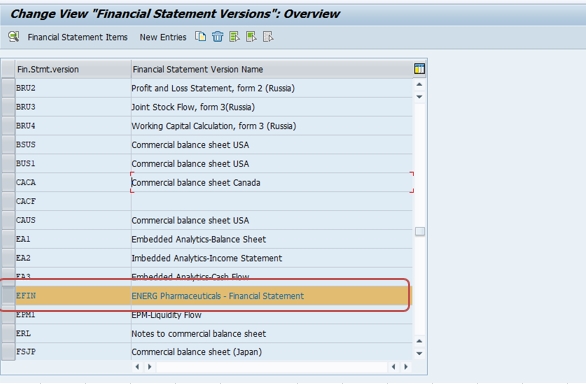
Task: Toggle the row selector for EA1
Action: point(8,239)
